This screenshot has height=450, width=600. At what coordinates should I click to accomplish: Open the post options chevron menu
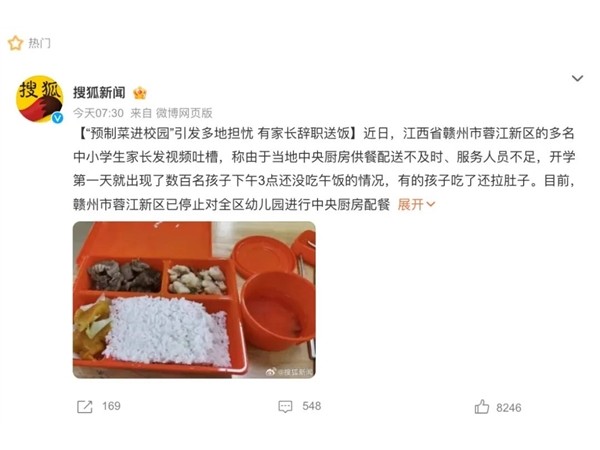click(577, 78)
